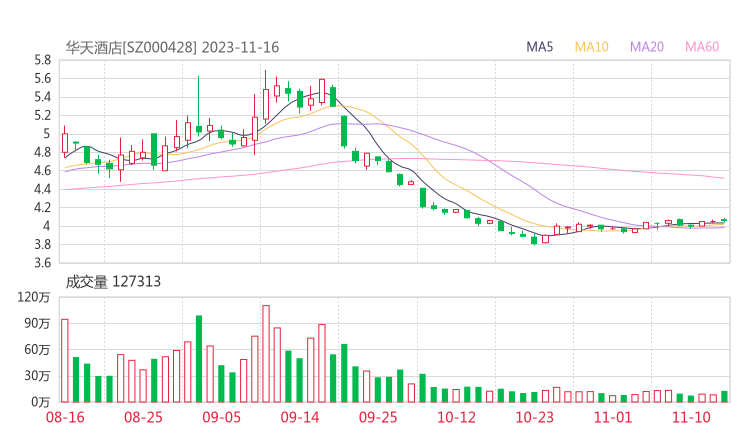Click the 09-14 date axis label

[300, 417]
